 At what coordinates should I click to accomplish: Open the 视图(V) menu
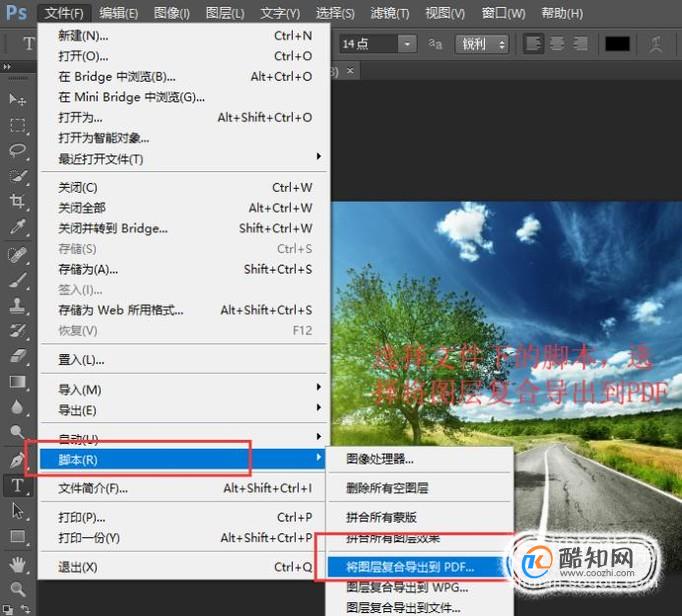pyautogui.click(x=445, y=13)
